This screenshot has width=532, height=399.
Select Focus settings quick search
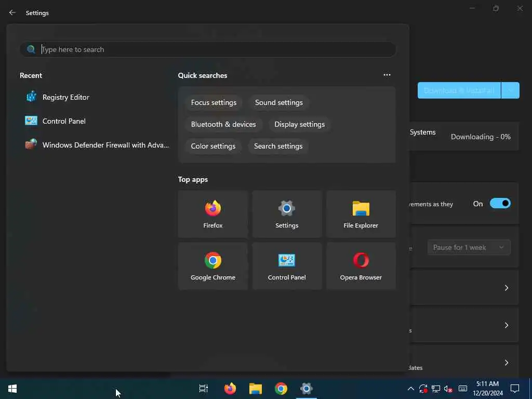[x=214, y=102]
